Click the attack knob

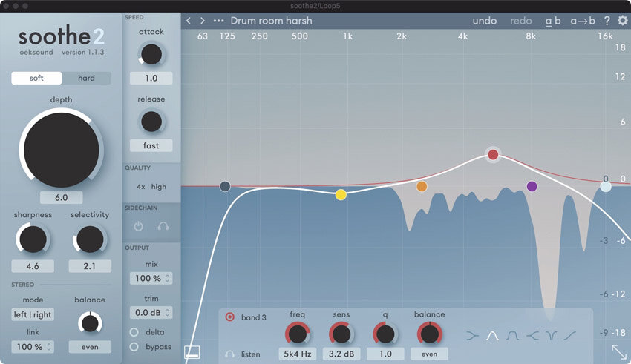[151, 54]
